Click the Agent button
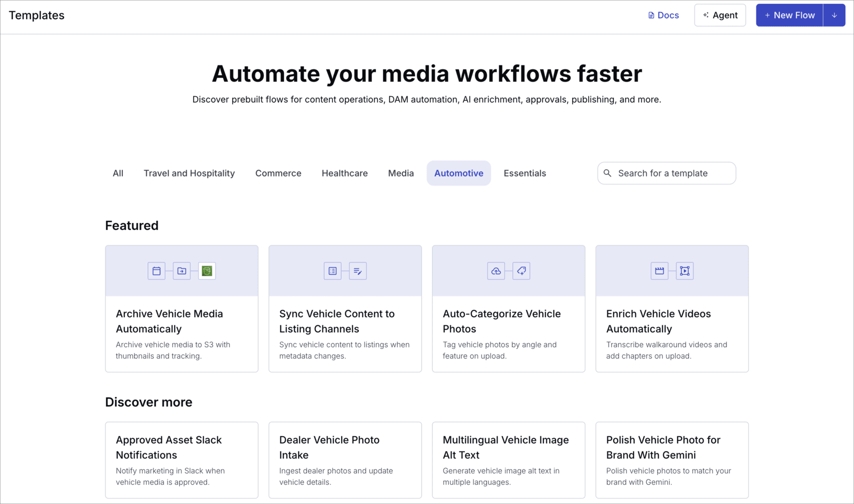The height and width of the screenshot is (504, 854). (720, 15)
